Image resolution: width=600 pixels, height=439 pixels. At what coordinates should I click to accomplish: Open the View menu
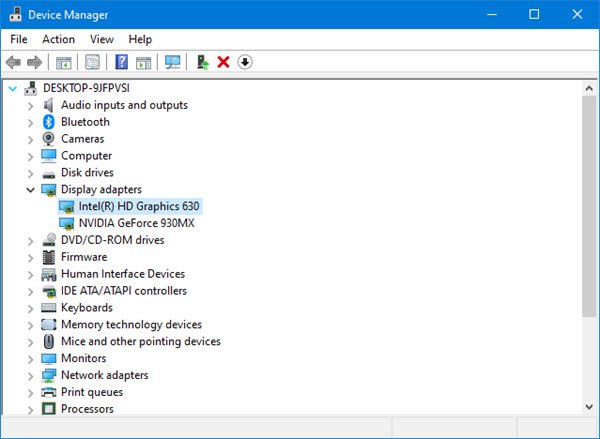[101, 39]
